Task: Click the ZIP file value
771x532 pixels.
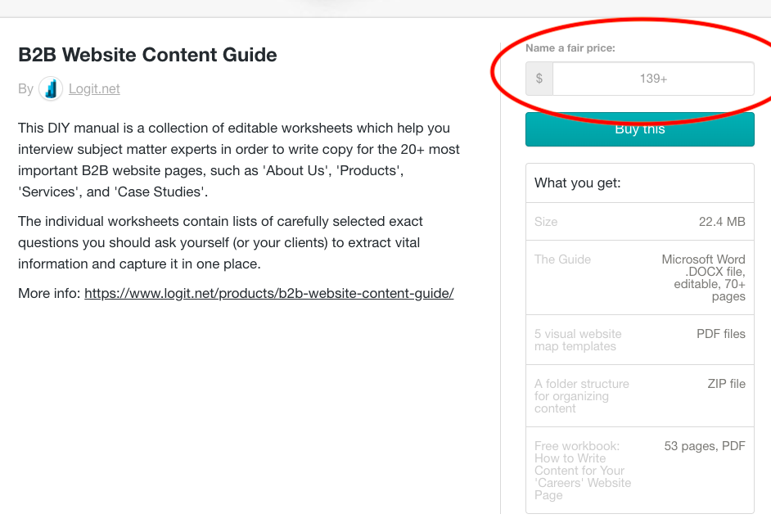Action: 726,384
